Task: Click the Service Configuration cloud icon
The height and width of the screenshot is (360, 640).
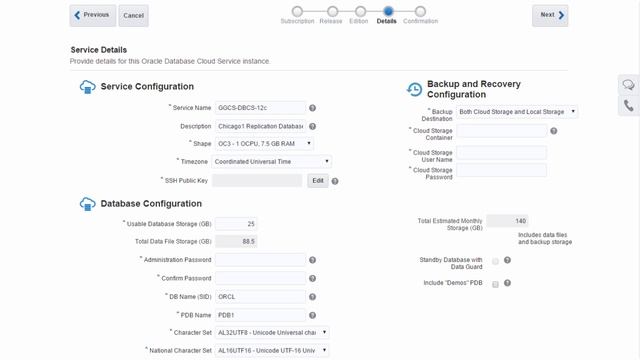Action: coord(87,87)
